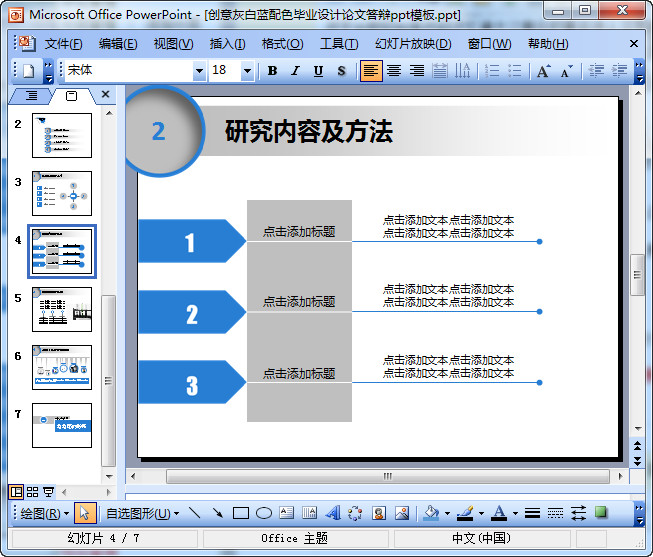Open 自选图形(U) AutoShapes menu
The image size is (653, 557).
click(x=142, y=514)
